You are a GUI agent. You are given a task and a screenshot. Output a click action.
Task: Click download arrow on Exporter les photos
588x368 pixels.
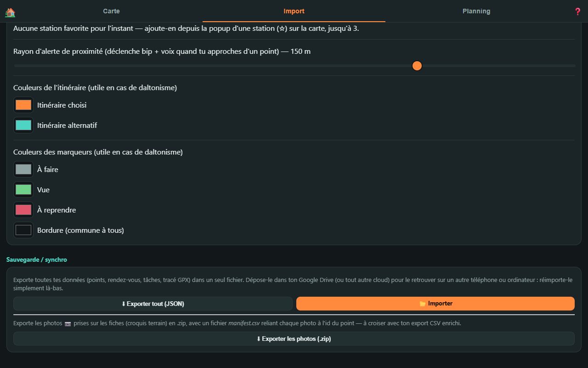tap(259, 339)
